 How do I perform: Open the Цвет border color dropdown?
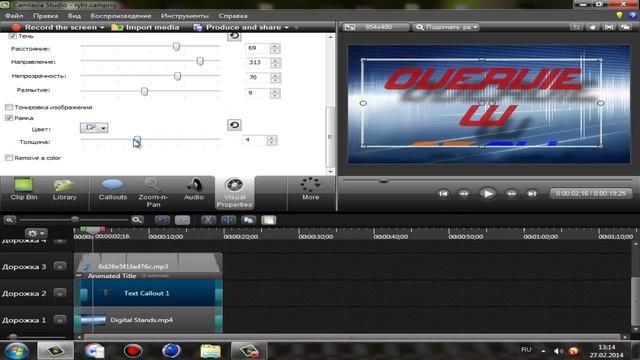click(94, 128)
